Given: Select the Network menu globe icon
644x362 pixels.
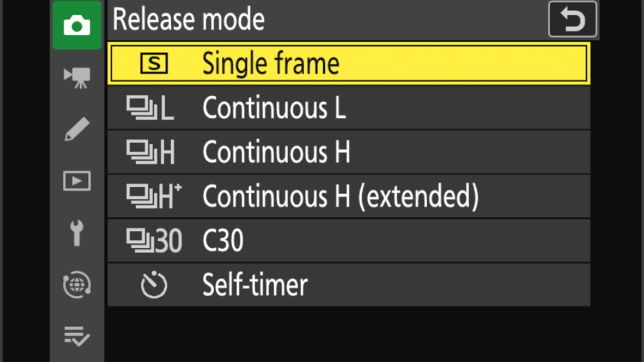Looking at the screenshot, I should point(77,285).
